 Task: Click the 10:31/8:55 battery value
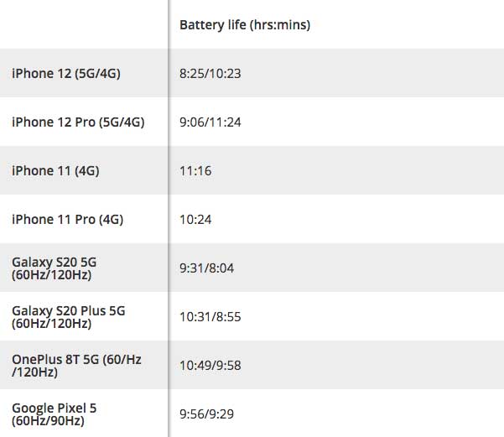210,317
